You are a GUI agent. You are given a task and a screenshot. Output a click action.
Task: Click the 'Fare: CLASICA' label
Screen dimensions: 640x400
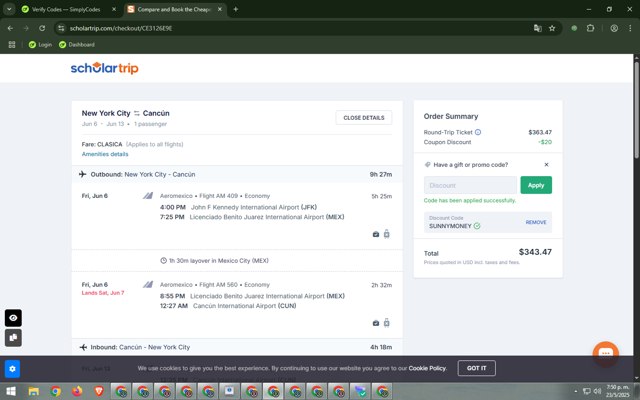(x=102, y=144)
